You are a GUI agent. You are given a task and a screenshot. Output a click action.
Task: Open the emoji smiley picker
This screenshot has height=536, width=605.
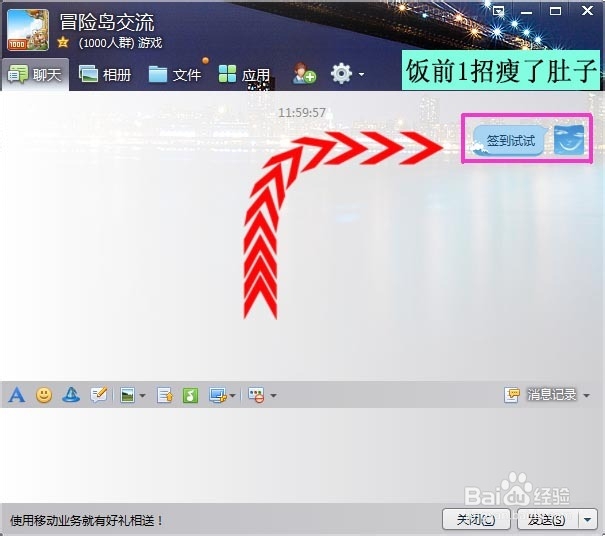coord(44,395)
